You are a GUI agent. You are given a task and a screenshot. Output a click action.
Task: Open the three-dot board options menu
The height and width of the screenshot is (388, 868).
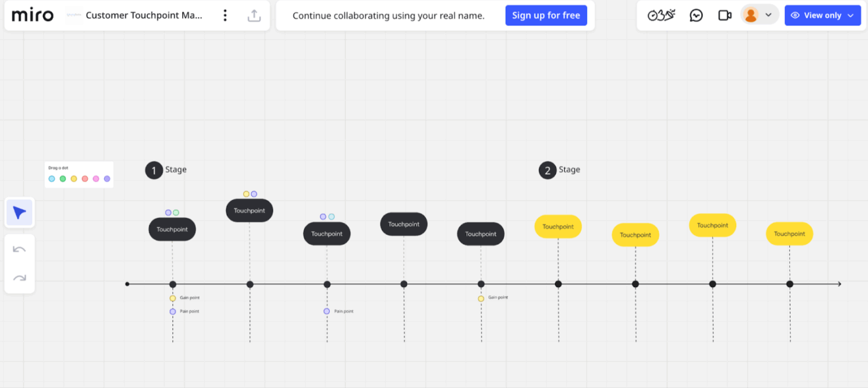[x=225, y=14]
